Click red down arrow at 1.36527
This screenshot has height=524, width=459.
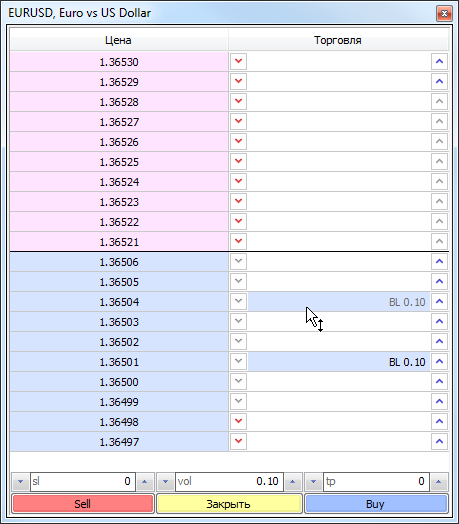[x=238, y=121]
